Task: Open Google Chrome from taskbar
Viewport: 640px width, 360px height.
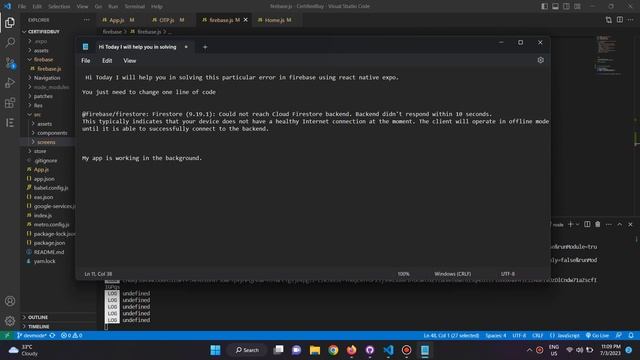Action: click(333, 350)
